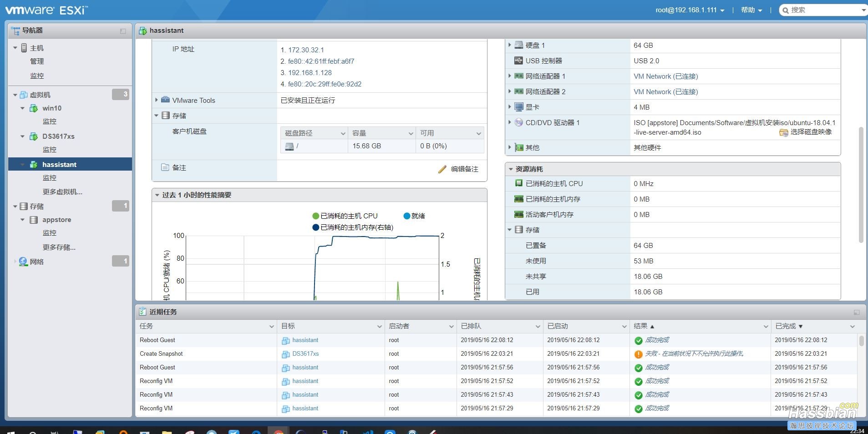Image resolution: width=868 pixels, height=434 pixels.
Task: Sort by Target (目标) column header
Action: click(288, 326)
